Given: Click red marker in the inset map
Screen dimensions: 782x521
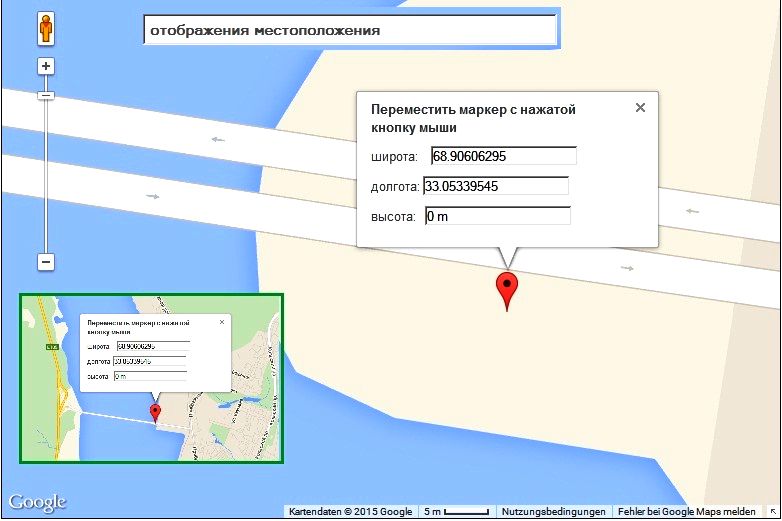Looking at the screenshot, I should point(154,414).
